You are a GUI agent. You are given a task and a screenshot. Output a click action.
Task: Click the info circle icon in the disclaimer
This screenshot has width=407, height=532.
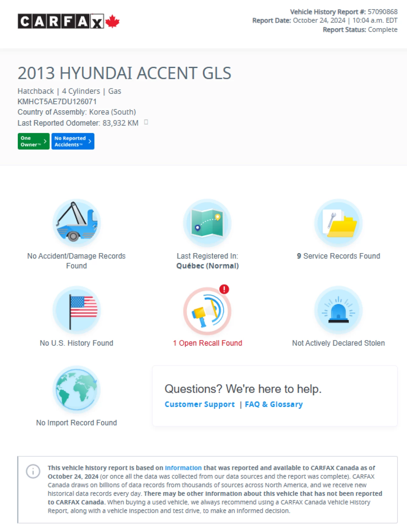(33, 471)
